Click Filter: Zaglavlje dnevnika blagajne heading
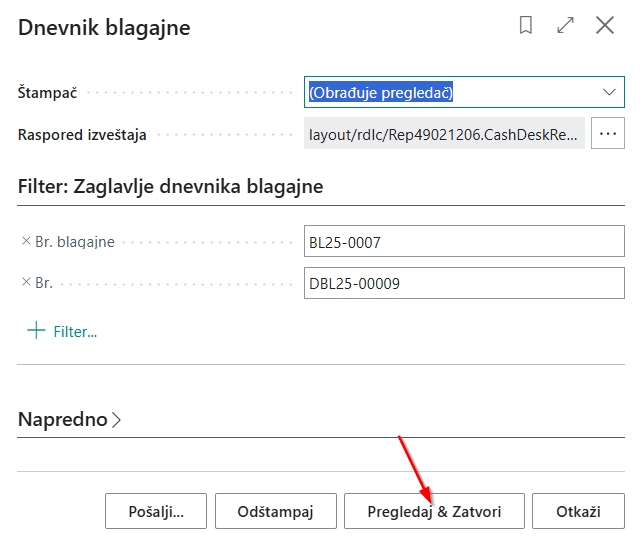Viewport: 643px width, 546px height. (x=171, y=187)
